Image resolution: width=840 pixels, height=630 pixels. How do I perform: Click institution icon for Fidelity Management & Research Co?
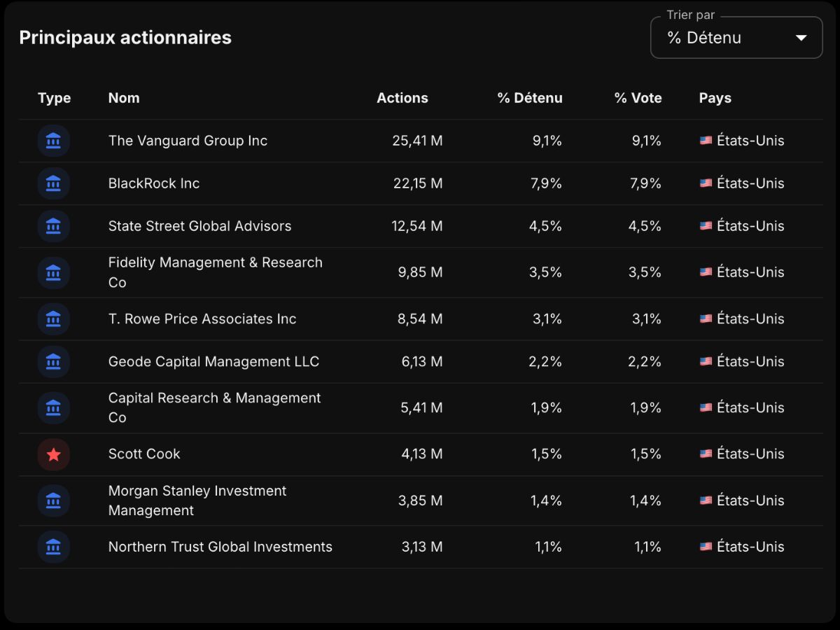(54, 272)
